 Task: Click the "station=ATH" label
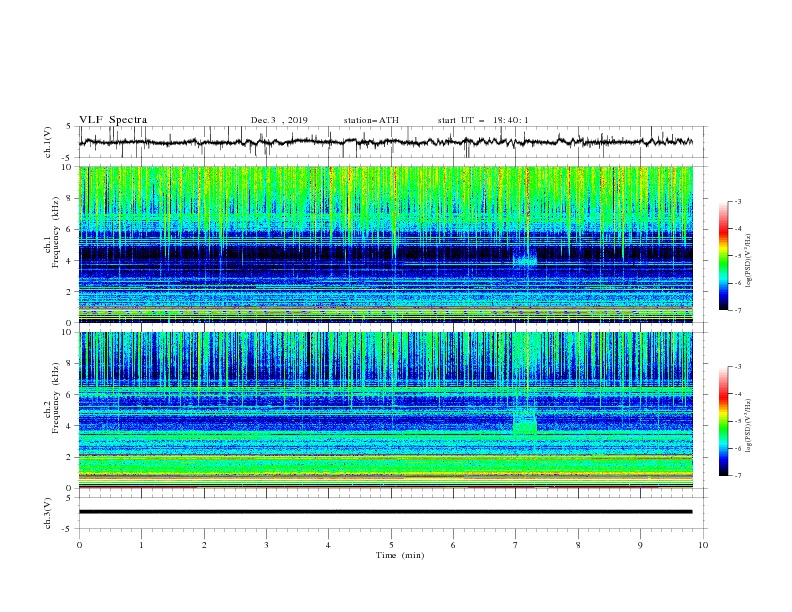pyautogui.click(x=371, y=120)
